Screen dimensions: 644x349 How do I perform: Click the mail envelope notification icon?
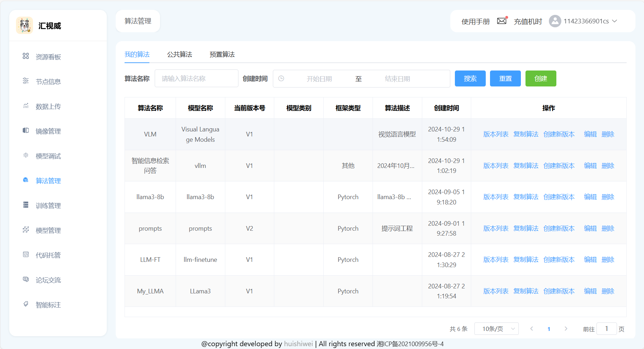point(502,21)
